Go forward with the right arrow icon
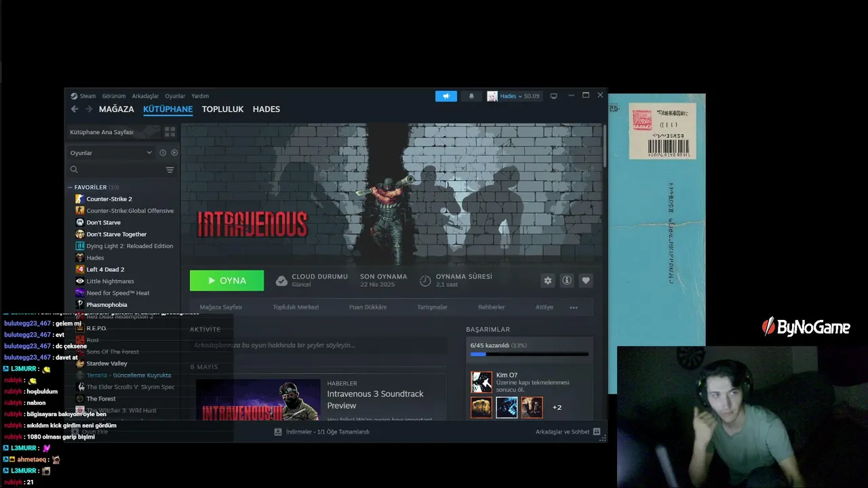Screen dimensions: 868x488 89,109
